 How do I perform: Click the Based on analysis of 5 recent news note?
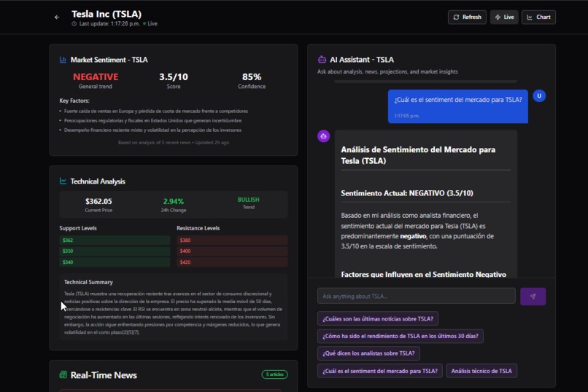click(x=173, y=143)
